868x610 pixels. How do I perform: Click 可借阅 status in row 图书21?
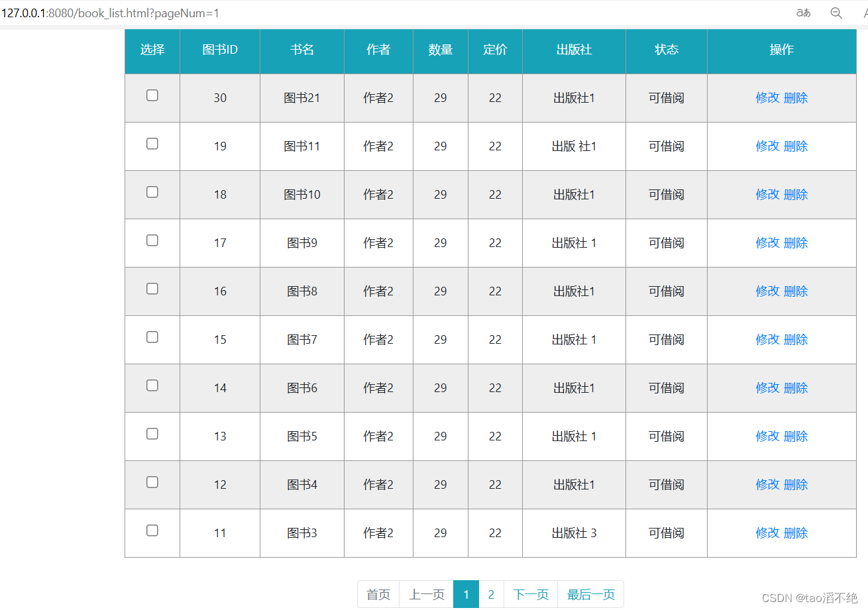click(667, 98)
